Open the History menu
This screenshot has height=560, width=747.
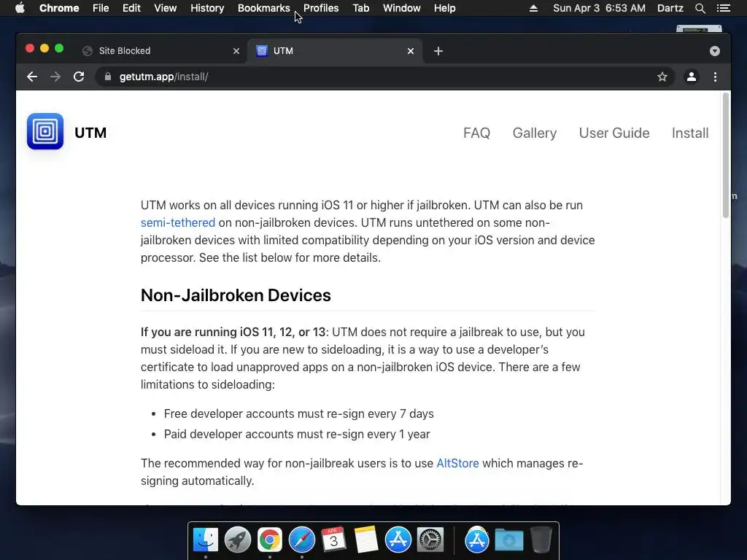tap(207, 8)
